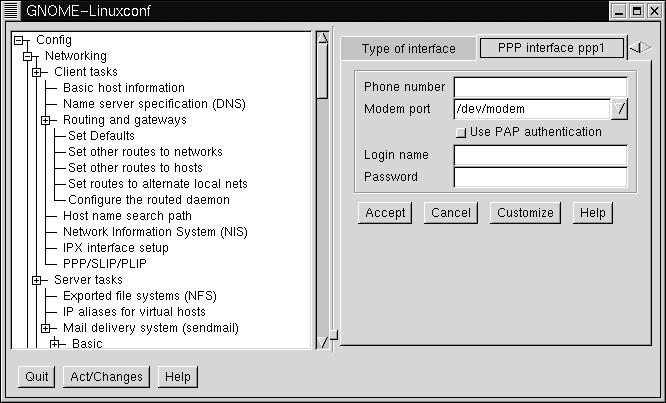
Task: Collapse the Networking tree node
Action: [x=28, y=56]
